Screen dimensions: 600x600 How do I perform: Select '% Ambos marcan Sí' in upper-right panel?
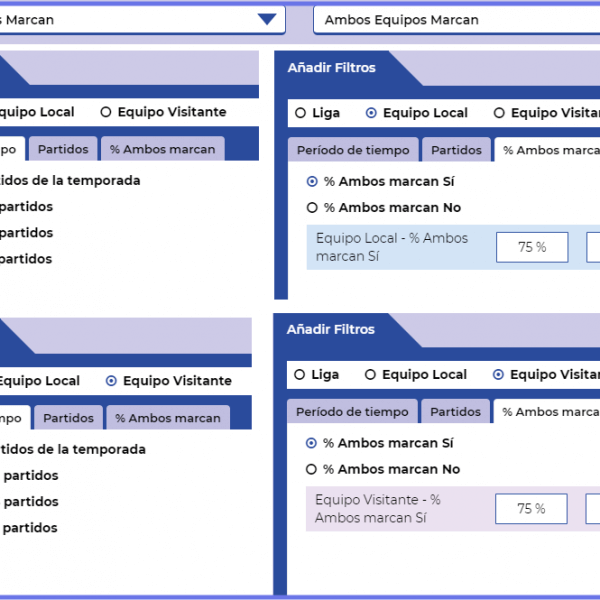point(312,182)
